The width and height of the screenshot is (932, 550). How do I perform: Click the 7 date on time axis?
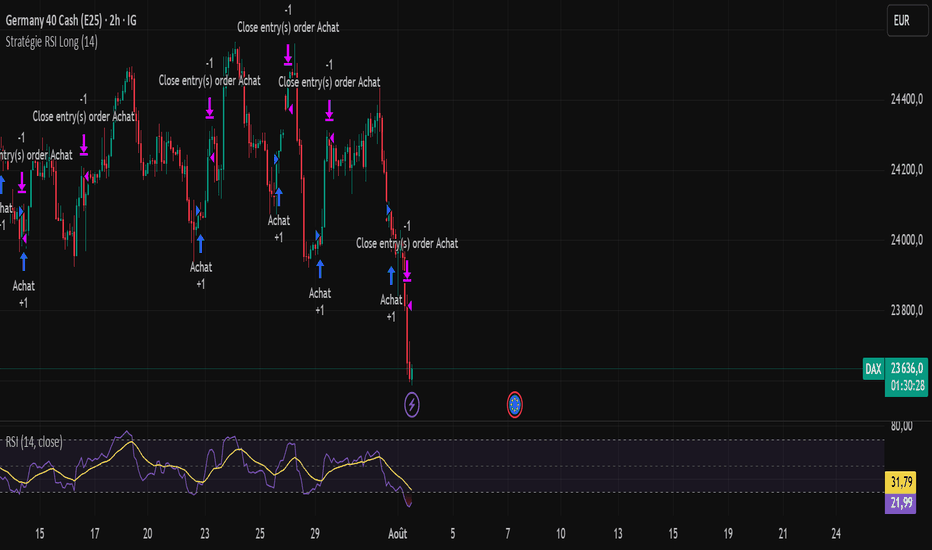pos(508,534)
